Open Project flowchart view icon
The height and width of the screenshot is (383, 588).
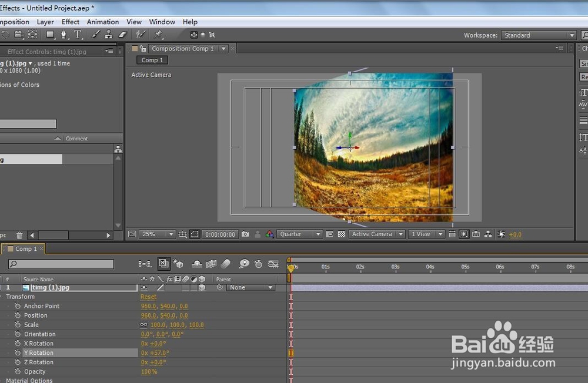point(118,149)
